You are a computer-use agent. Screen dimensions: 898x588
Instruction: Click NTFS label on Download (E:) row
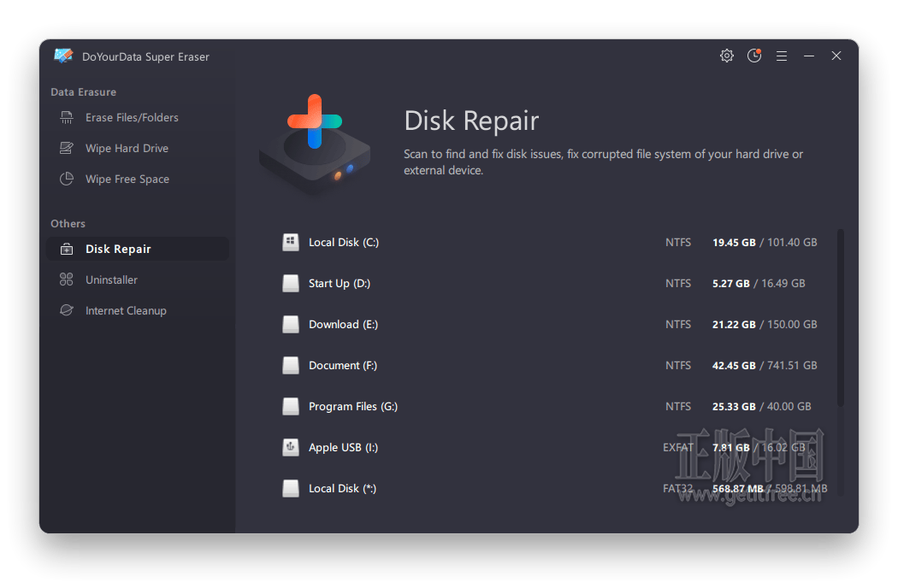pyautogui.click(x=678, y=325)
